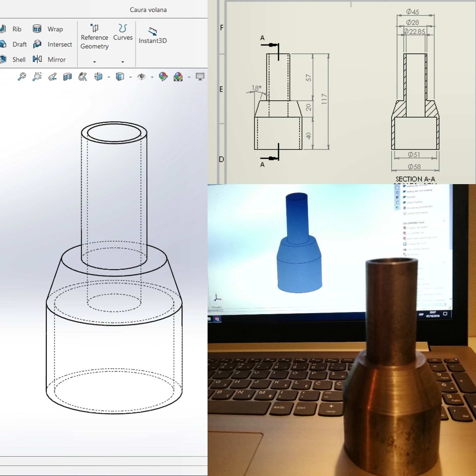
Task: Click the Appearances task pane tab on the laptop
Action: point(397,197)
